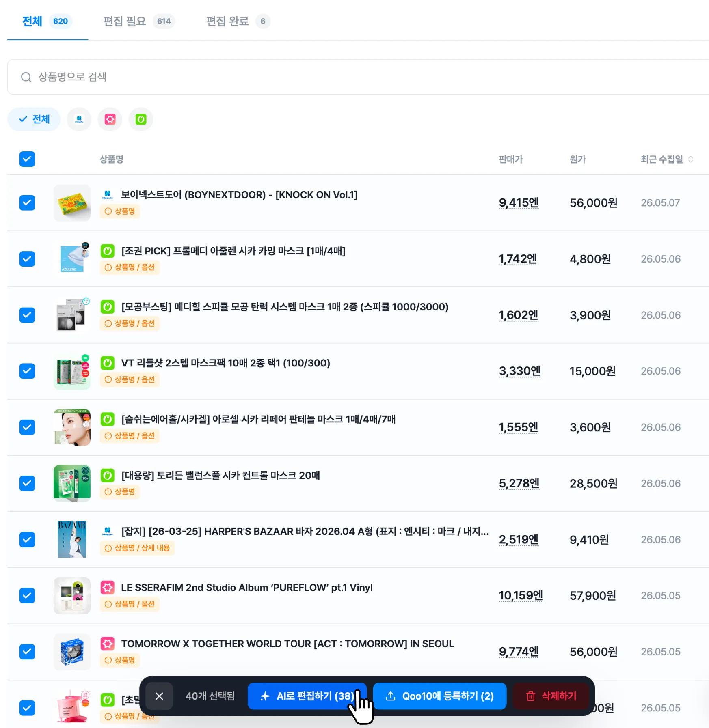Image resolution: width=709 pixels, height=728 pixels.
Task: Uncheck the LE SSERAFIM PUREFLOW Vinyl row
Action: pyautogui.click(x=27, y=596)
